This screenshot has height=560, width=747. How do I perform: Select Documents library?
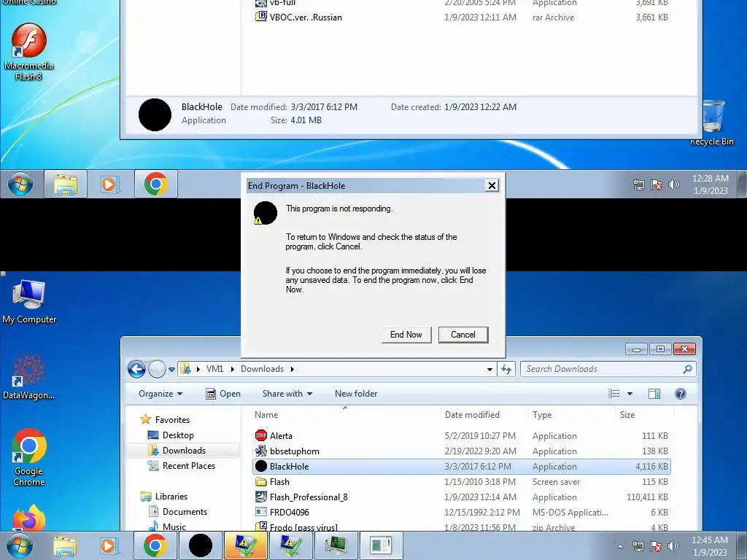(x=178, y=511)
